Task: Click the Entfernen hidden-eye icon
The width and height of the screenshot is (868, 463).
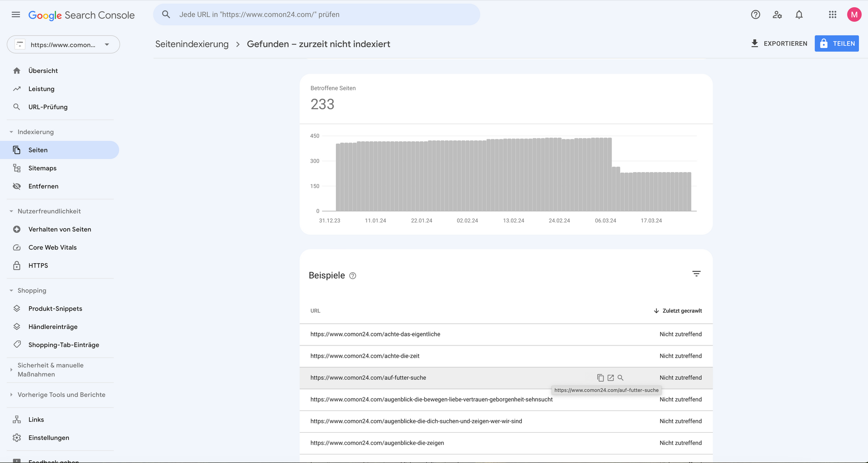Action: click(17, 186)
